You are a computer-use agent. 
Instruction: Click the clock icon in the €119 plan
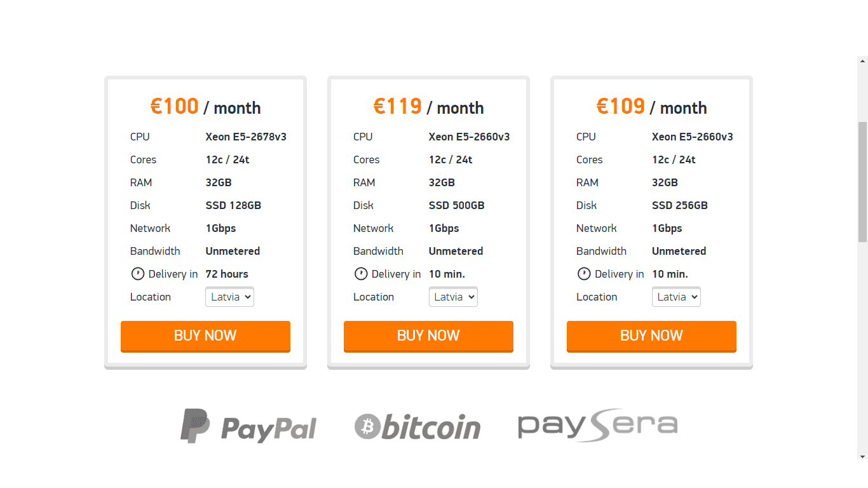pyautogui.click(x=361, y=274)
